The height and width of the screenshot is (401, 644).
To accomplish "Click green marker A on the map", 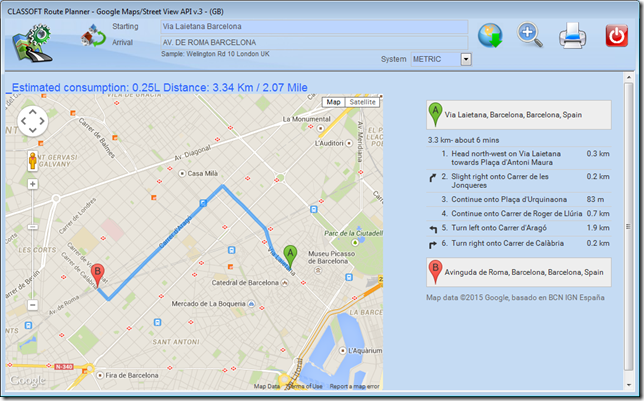I will [290, 258].
